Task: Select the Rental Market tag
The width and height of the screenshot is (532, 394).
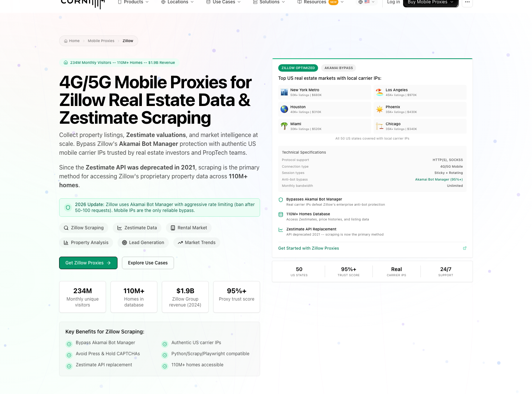Action: [x=189, y=228]
